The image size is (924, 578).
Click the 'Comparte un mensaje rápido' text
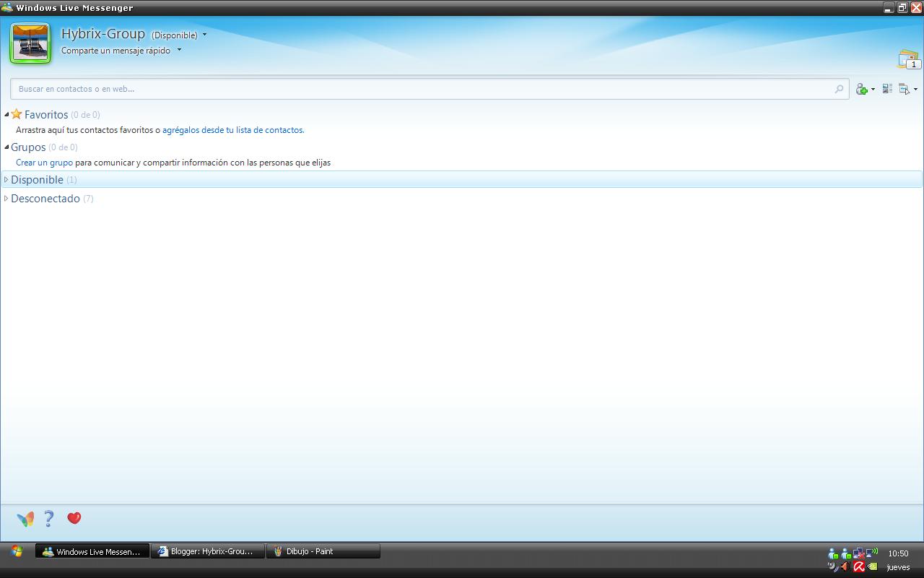(x=115, y=51)
